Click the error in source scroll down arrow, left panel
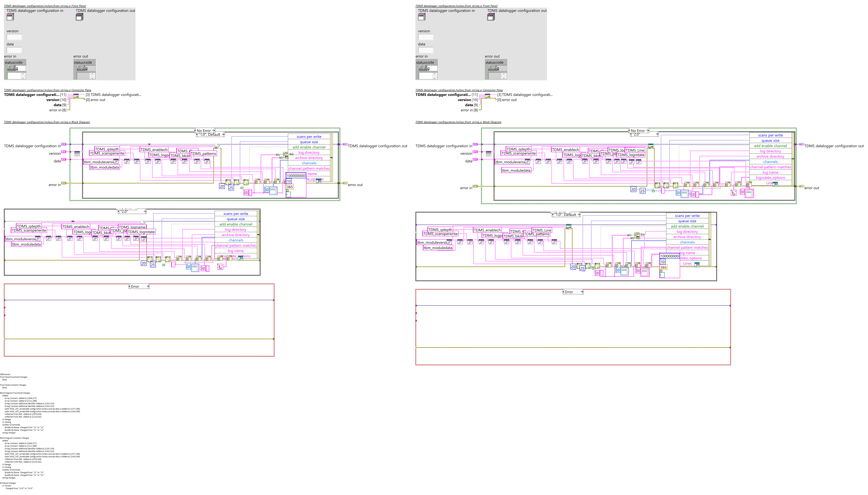868x495 pixels. click(x=23, y=78)
